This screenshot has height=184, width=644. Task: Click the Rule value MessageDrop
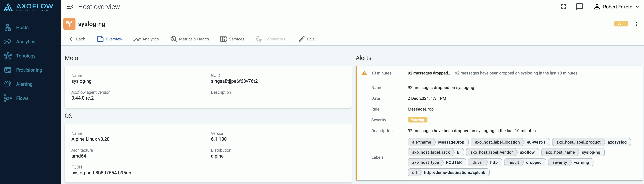[421, 109]
